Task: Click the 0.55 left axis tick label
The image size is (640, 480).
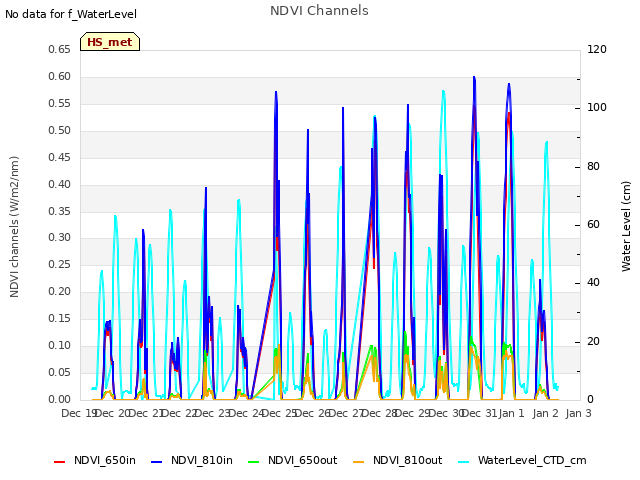Action: point(59,103)
